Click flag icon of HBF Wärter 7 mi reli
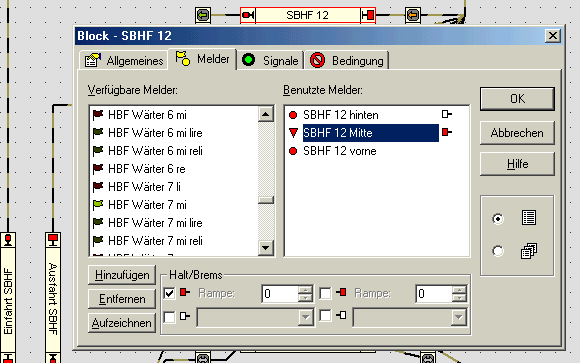Image resolution: width=580 pixels, height=363 pixels. click(x=98, y=241)
